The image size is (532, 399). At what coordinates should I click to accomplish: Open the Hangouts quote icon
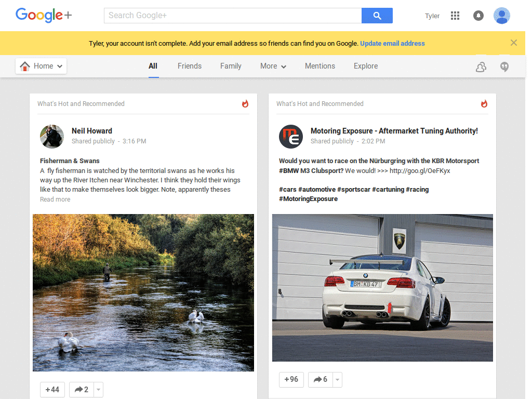pos(504,67)
